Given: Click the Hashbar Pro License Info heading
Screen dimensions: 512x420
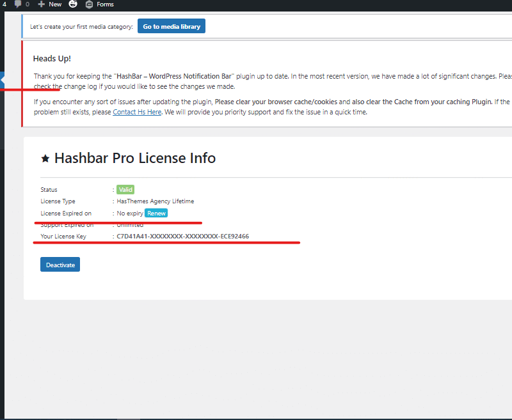Looking at the screenshot, I should pos(135,158).
